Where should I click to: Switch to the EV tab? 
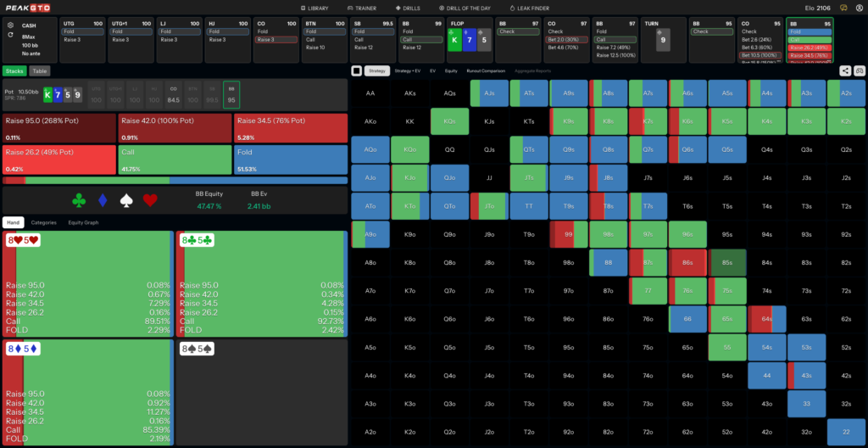point(432,71)
